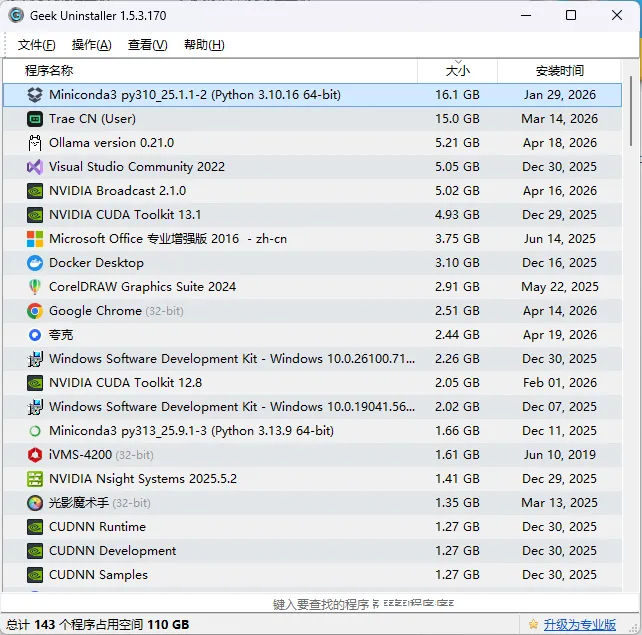
Task: Click the 光影魔术手 colorful icon
Action: (x=35, y=503)
